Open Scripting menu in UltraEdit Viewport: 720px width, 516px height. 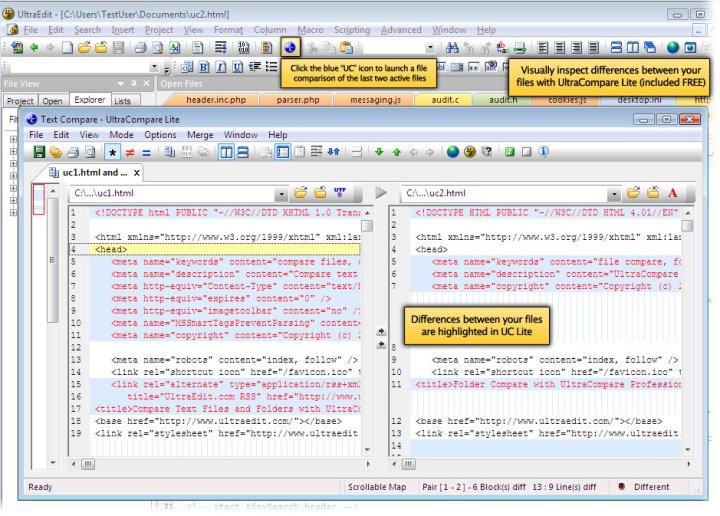(352, 30)
